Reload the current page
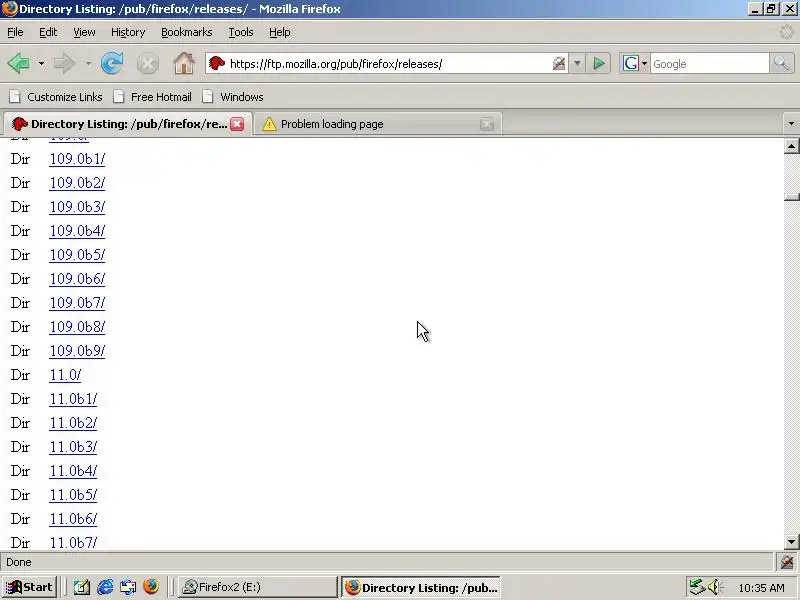 pyautogui.click(x=112, y=64)
